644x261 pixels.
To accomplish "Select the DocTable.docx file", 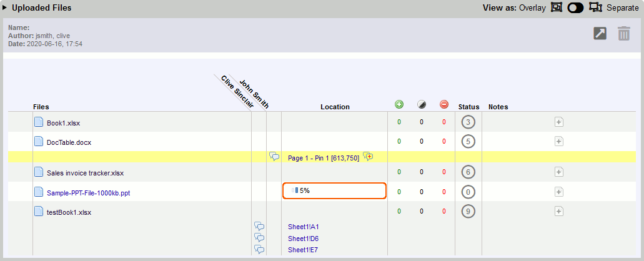I will [x=69, y=142].
